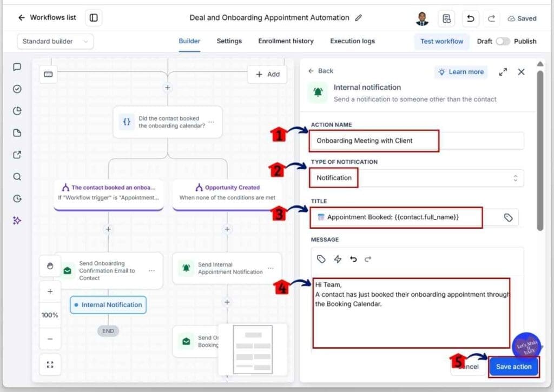Viewport: 554px width, 392px height.
Task: Open the workflow notes icon
Action: (x=446, y=18)
